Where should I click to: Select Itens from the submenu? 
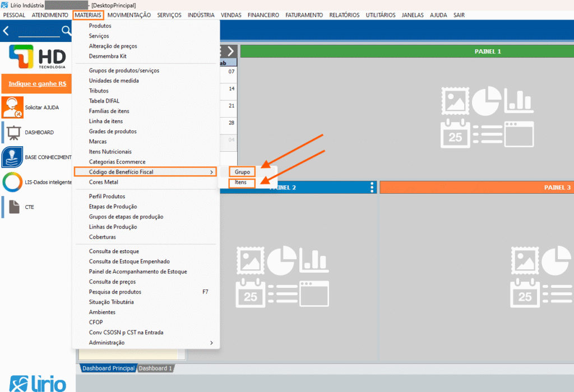tap(241, 183)
